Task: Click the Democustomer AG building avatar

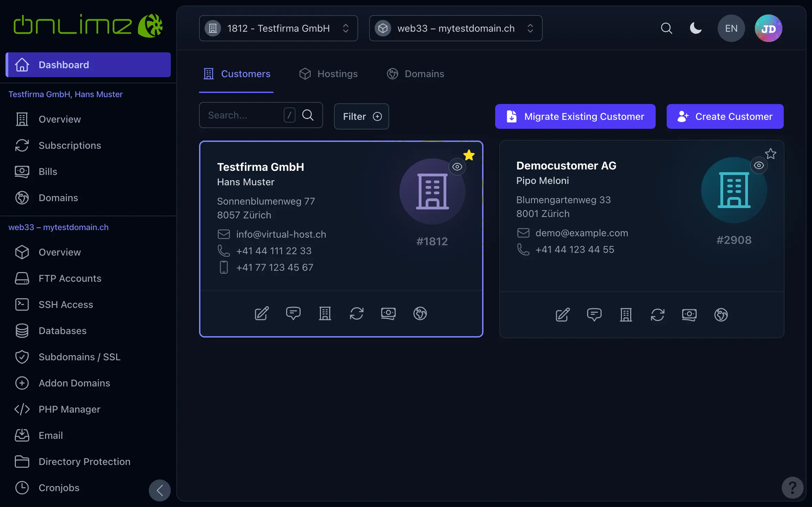Action: 734,190
